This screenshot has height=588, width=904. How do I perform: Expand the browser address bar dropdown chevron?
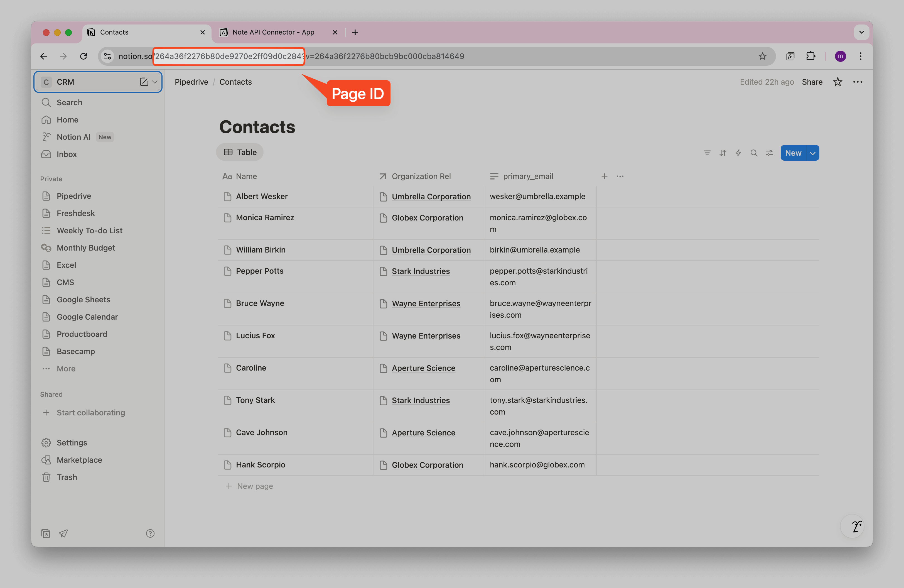click(x=861, y=32)
